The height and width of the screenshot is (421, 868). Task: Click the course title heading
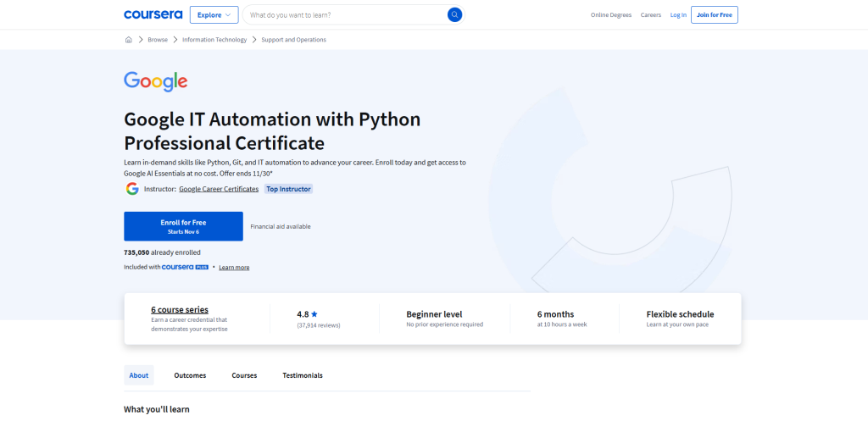[272, 131]
